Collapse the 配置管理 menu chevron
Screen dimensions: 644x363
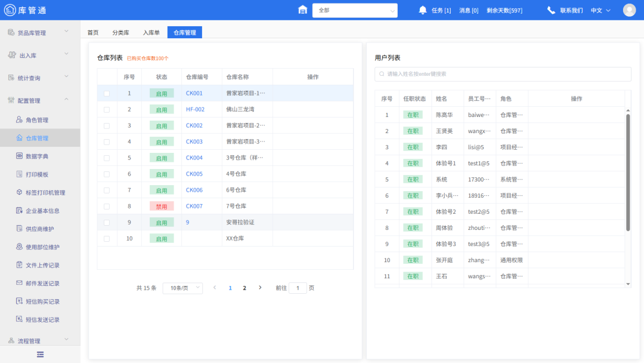point(66,99)
